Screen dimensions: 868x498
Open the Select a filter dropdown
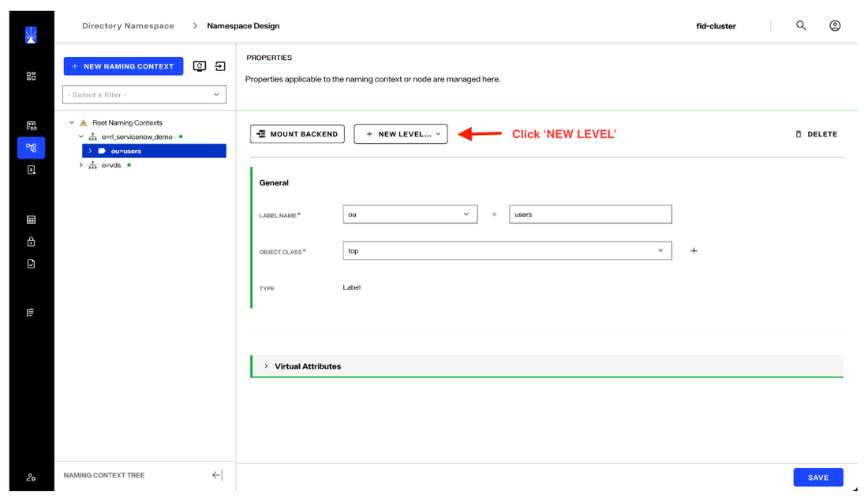[x=144, y=95]
